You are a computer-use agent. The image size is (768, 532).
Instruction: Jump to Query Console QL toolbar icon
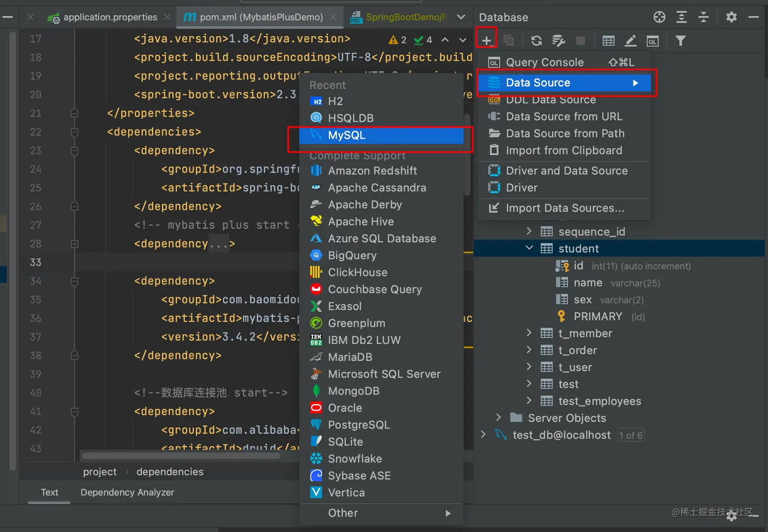coord(653,41)
